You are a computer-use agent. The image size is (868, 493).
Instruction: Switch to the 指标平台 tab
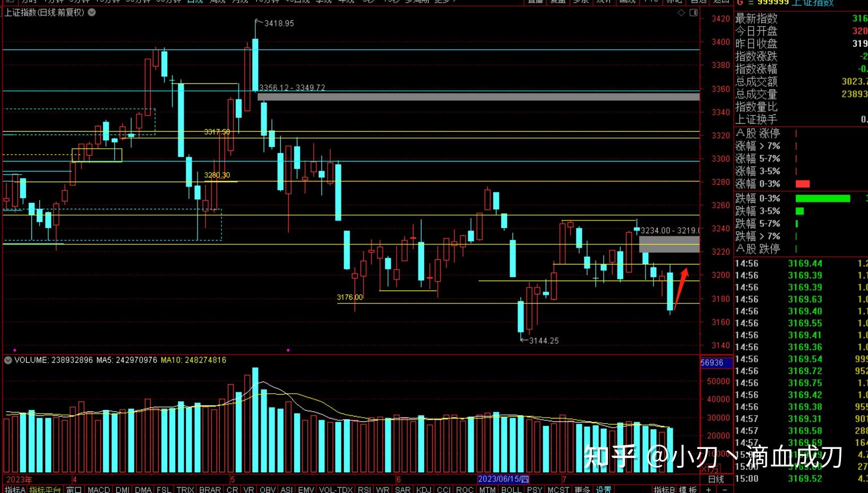45,489
